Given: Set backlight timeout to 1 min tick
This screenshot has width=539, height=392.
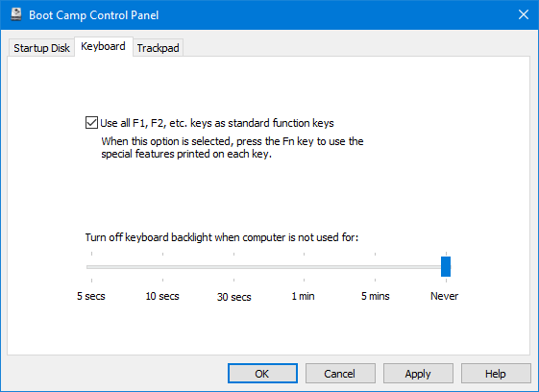Looking at the screenshot, I should [305, 267].
